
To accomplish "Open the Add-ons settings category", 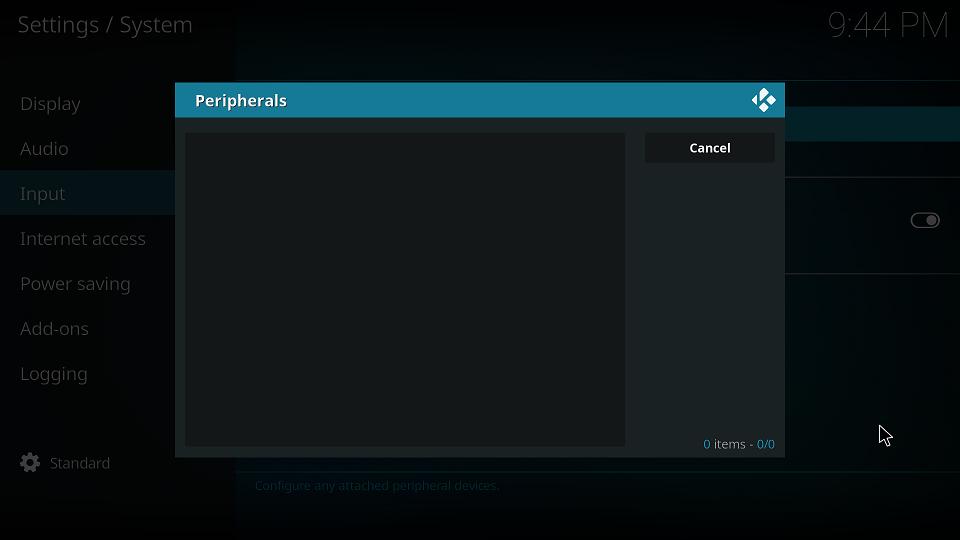I will pyautogui.click(x=54, y=329).
